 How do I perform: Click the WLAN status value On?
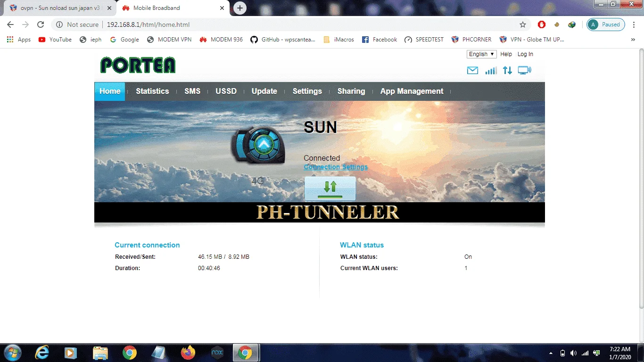pos(468,257)
